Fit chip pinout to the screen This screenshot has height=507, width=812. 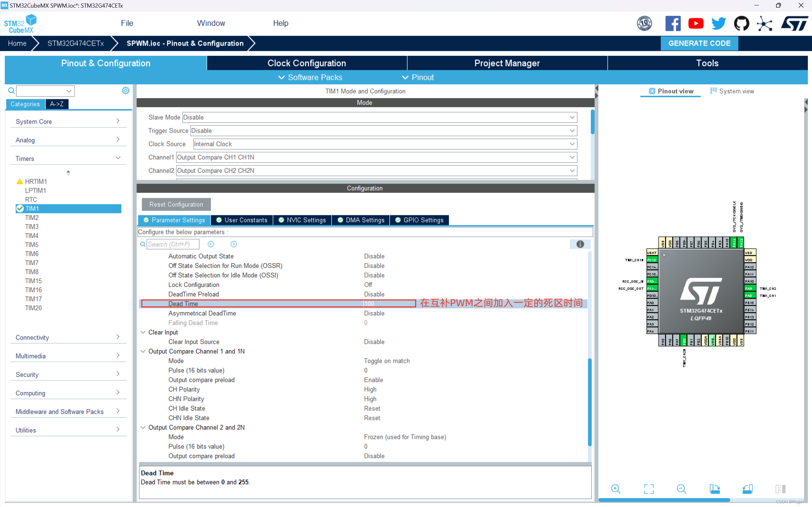pyautogui.click(x=649, y=489)
